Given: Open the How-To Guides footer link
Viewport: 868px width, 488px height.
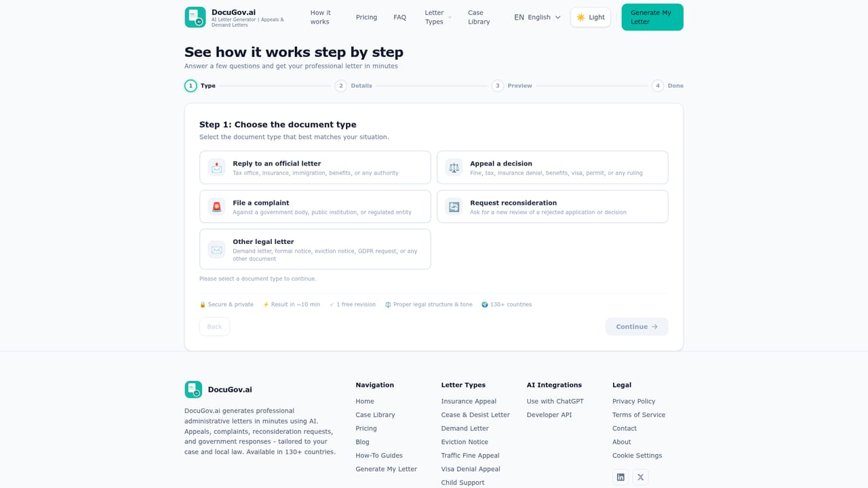Looking at the screenshot, I should [379, 455].
